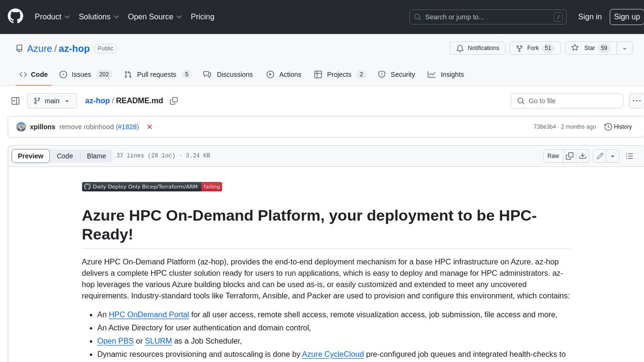
Task: Expand the star lists dropdown arrow
Action: pos(625,48)
